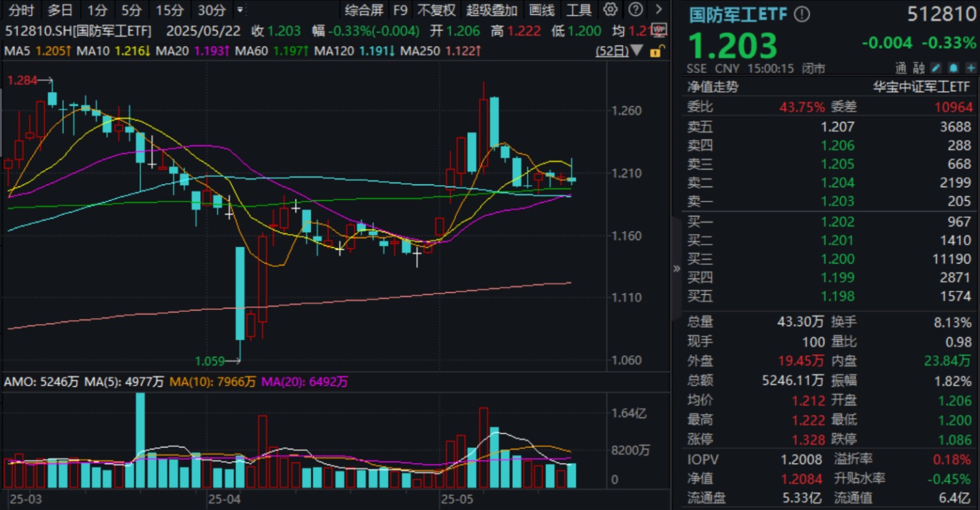Click the help question mark icon
This screenshot has width=980, height=510.
click(x=635, y=10)
